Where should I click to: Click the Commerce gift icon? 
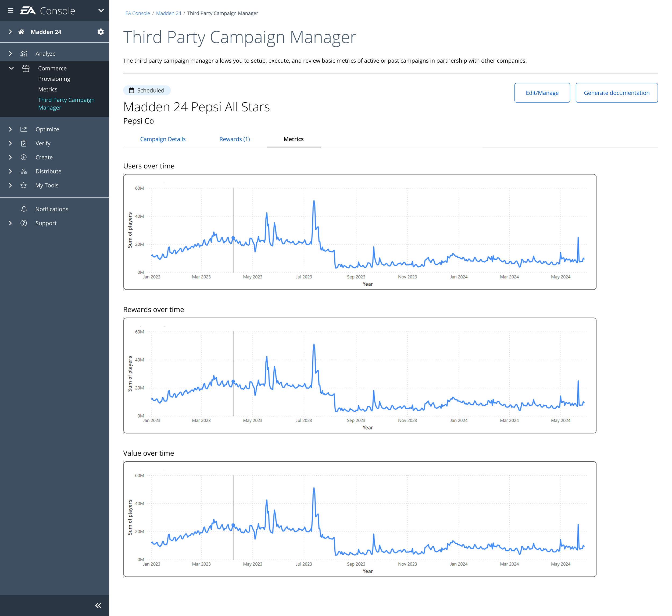pos(26,68)
